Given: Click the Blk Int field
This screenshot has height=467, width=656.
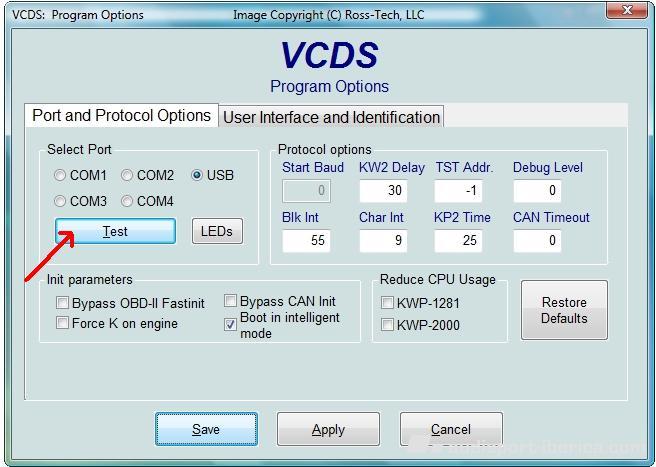Looking at the screenshot, I should tap(306, 241).
